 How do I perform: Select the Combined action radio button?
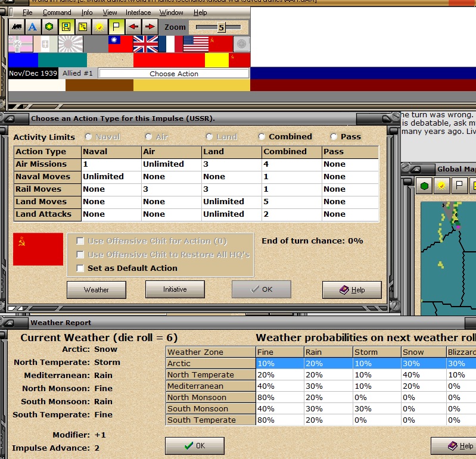[262, 137]
